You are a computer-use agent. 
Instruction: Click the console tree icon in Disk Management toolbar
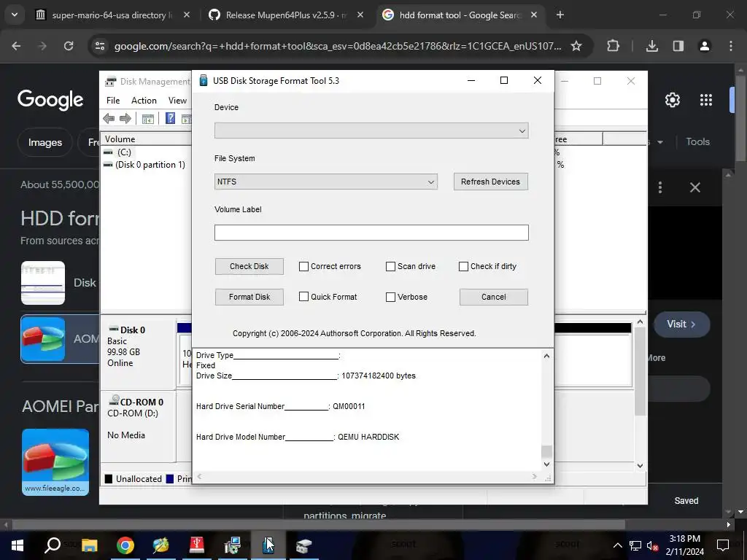point(147,119)
